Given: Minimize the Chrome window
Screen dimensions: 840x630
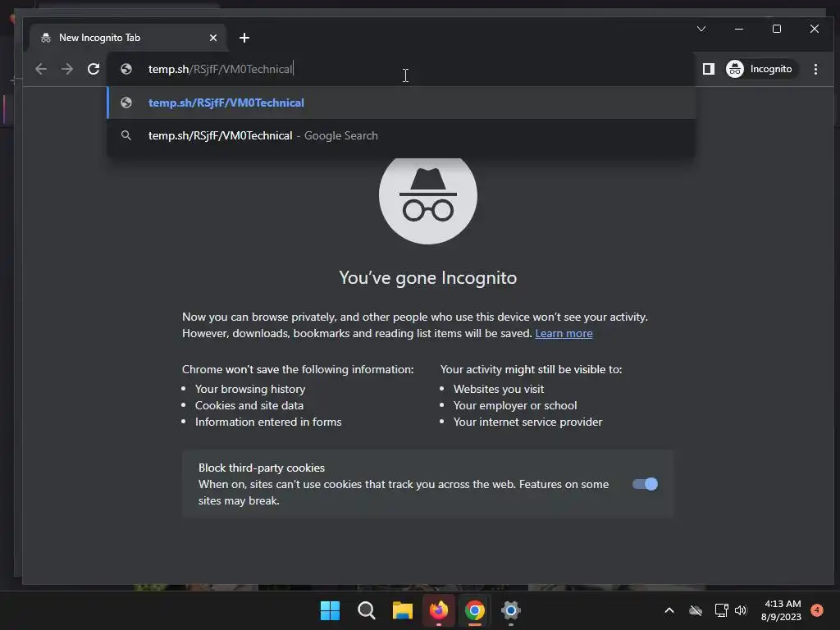Looking at the screenshot, I should [739, 29].
